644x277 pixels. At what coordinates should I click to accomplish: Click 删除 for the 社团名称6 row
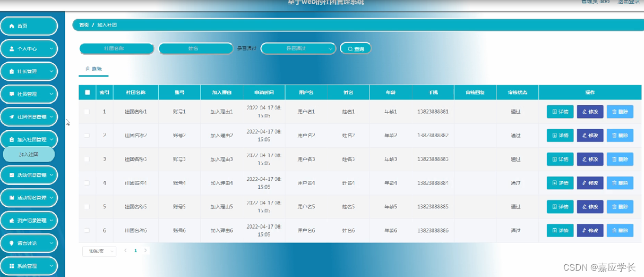[620, 230]
